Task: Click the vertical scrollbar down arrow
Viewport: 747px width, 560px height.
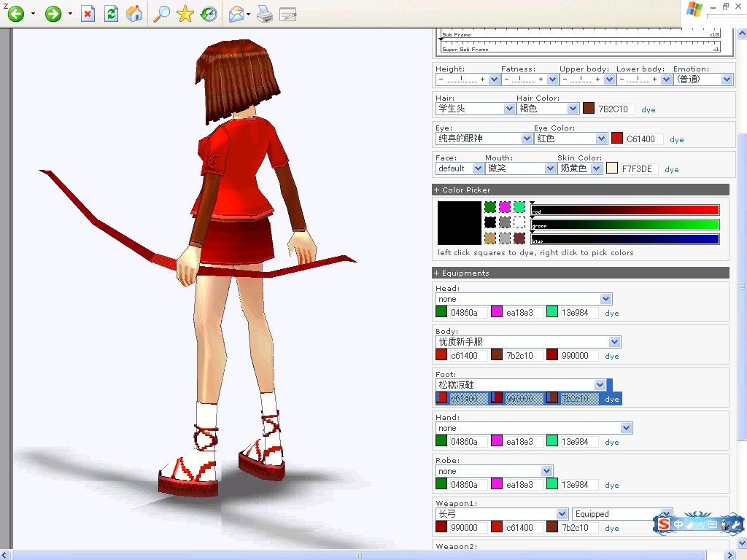Action: coord(742,542)
